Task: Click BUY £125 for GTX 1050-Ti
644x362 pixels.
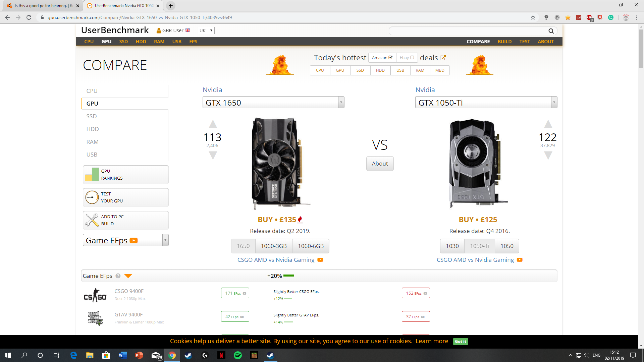Action: [478, 220]
